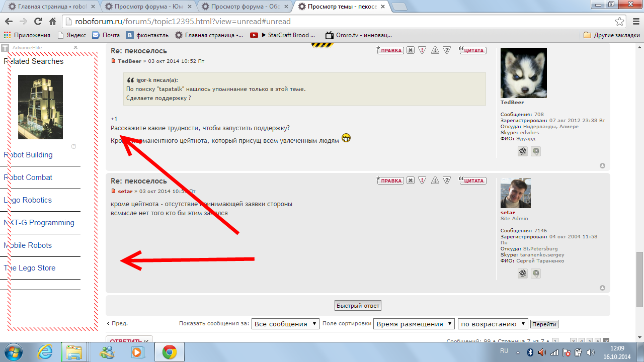Image resolution: width=644 pixels, height=362 pixels.
Task: Click the yellow grin smiley in TedBeer's post
Action: pyautogui.click(x=346, y=138)
